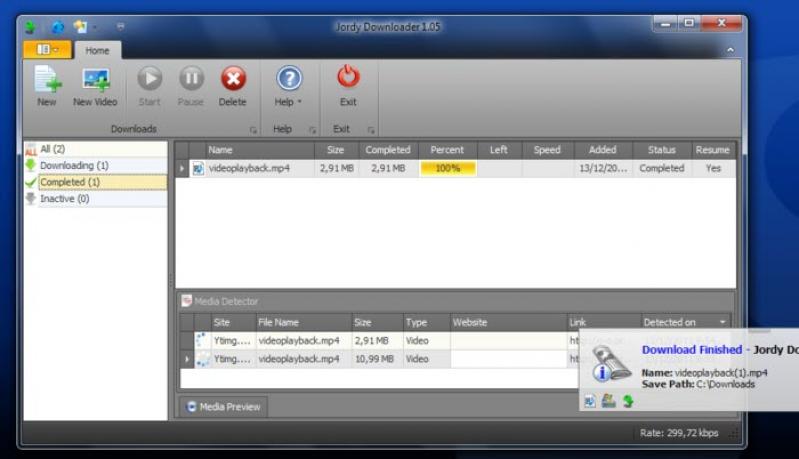Click the Resume column header
The height and width of the screenshot is (459, 799).
[713, 150]
